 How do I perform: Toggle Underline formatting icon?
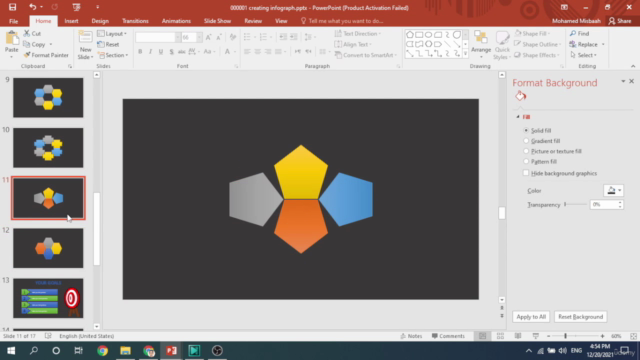point(161,51)
